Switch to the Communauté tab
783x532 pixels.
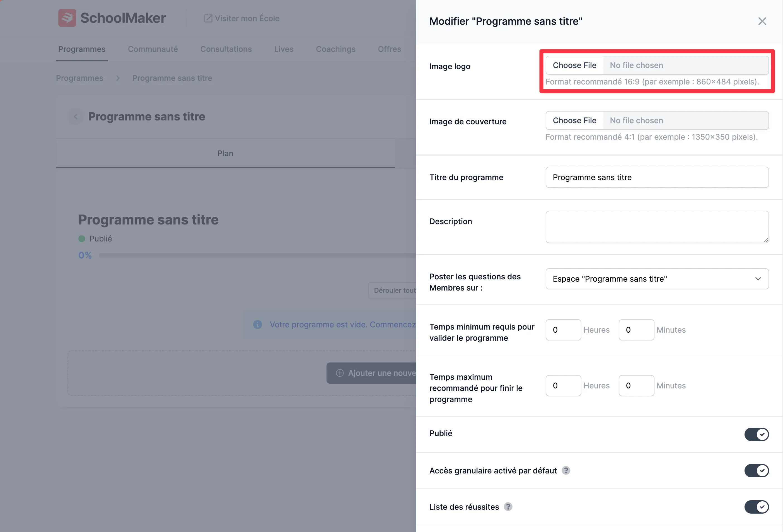point(153,49)
